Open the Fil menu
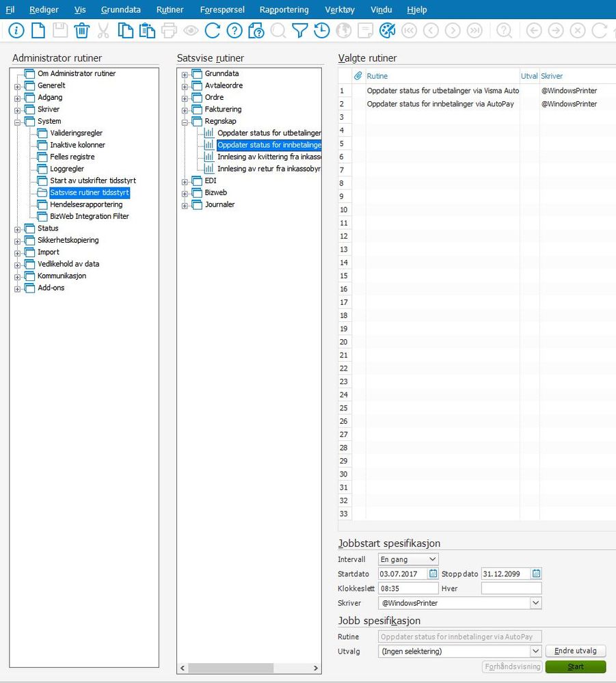 coord(10,10)
